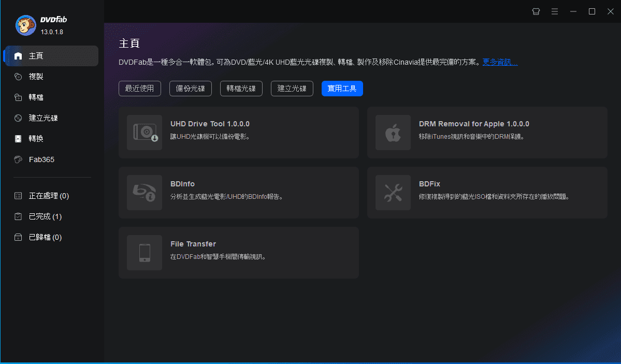
Task: Click the File Transfer phone icon
Action: (145, 253)
